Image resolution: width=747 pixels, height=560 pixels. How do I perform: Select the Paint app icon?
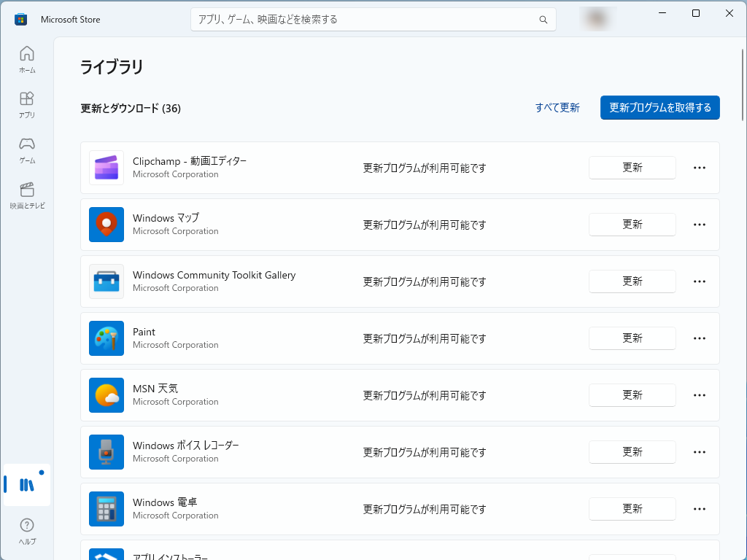coord(107,338)
